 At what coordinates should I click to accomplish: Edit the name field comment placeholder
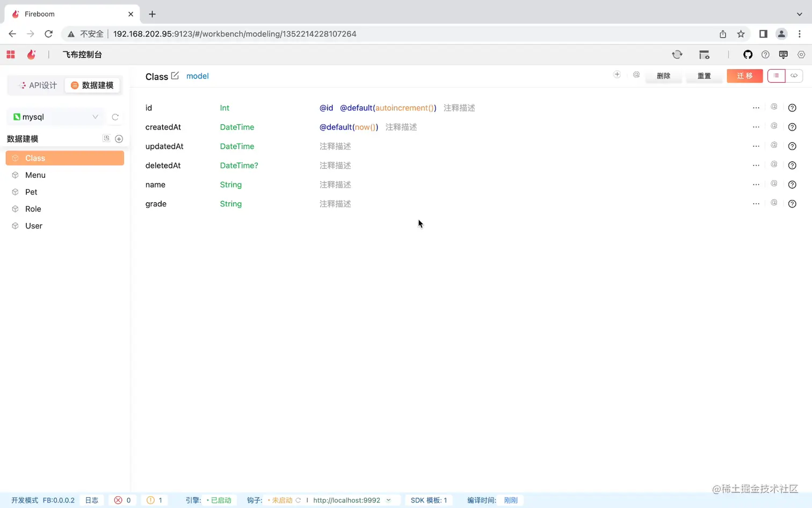(x=335, y=184)
